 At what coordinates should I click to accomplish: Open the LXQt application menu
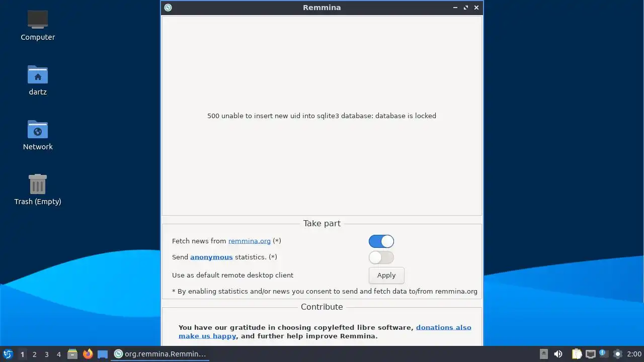(8, 354)
